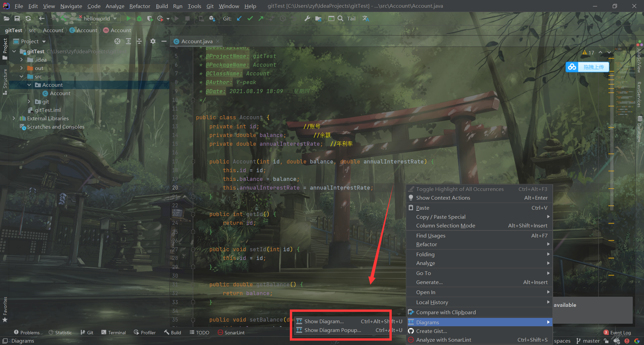Expand the out folder node

pyautogui.click(x=22, y=68)
